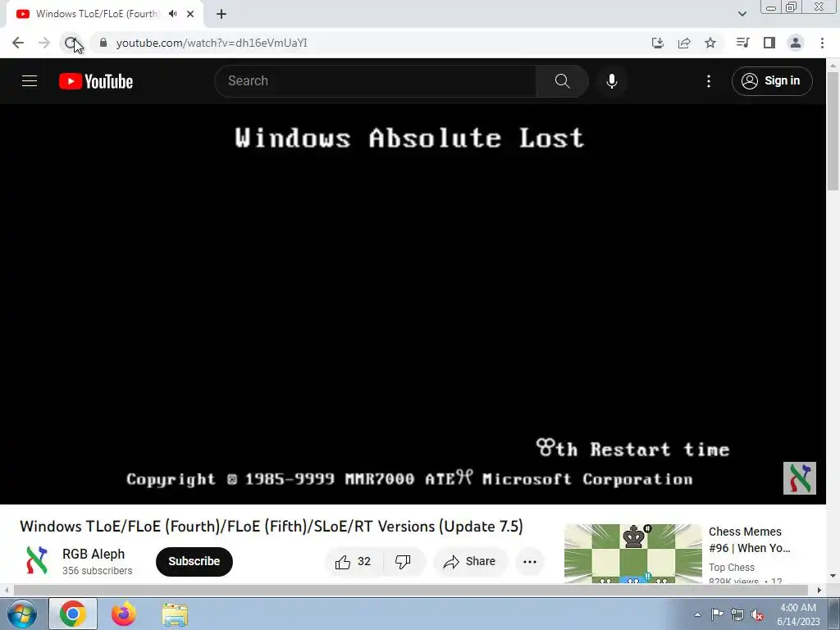This screenshot has width=840, height=630.
Task: Click the YouTube Search field
Action: pyautogui.click(x=376, y=81)
